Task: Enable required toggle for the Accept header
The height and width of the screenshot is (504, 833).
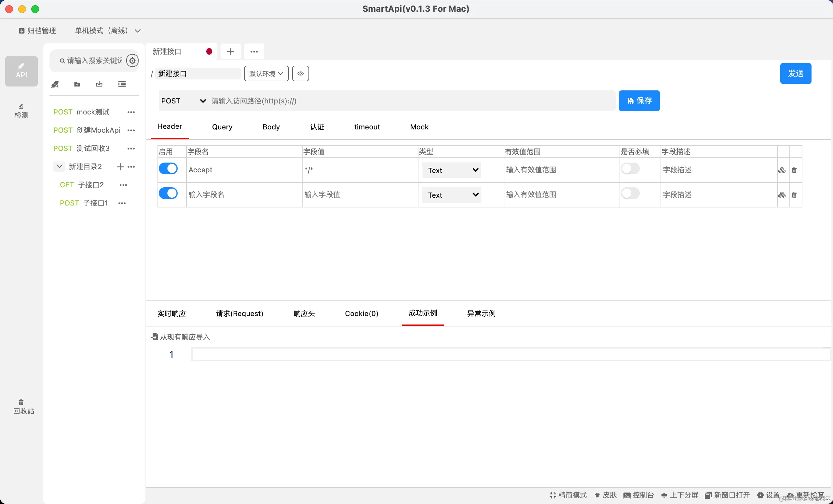Action: pyautogui.click(x=631, y=169)
